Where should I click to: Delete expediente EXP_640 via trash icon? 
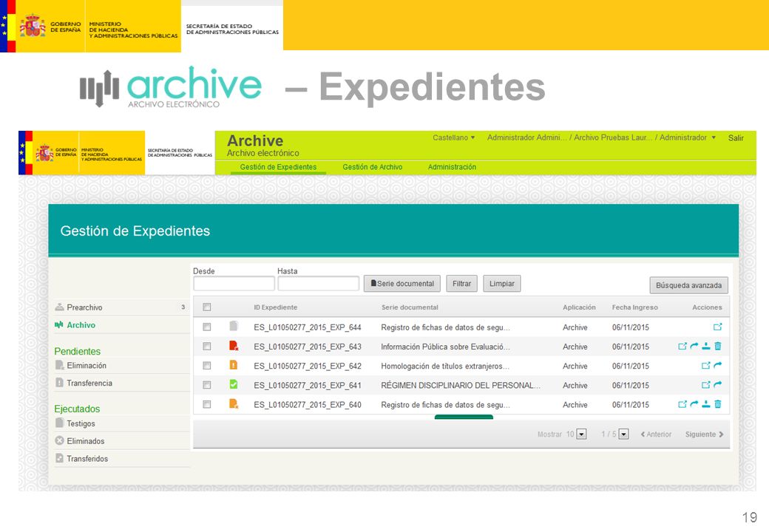(x=718, y=404)
